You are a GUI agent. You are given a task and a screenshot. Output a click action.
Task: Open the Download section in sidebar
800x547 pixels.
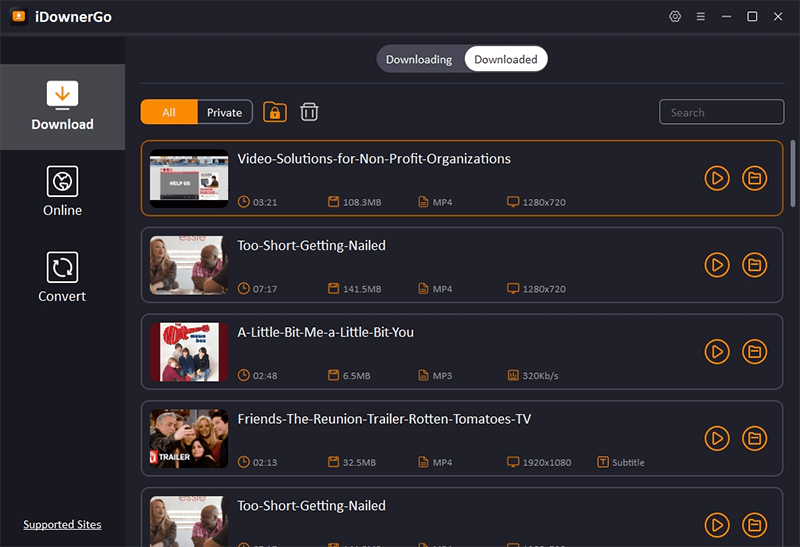click(62, 107)
